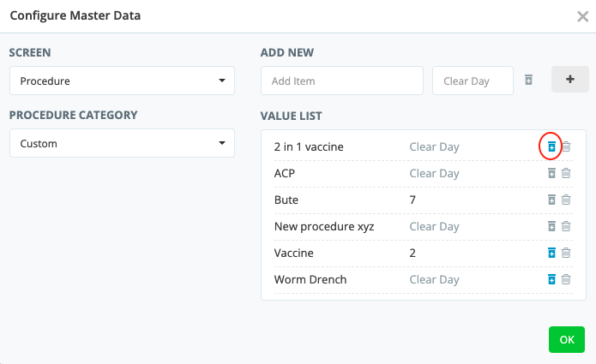Delete the 2 in 1 vaccine entry

coord(566,147)
